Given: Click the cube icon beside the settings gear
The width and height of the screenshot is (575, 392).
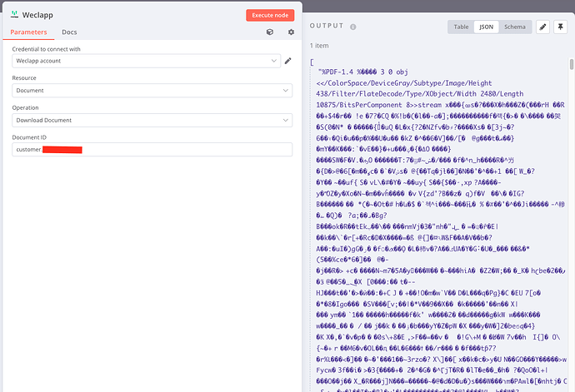Looking at the screenshot, I should (270, 32).
